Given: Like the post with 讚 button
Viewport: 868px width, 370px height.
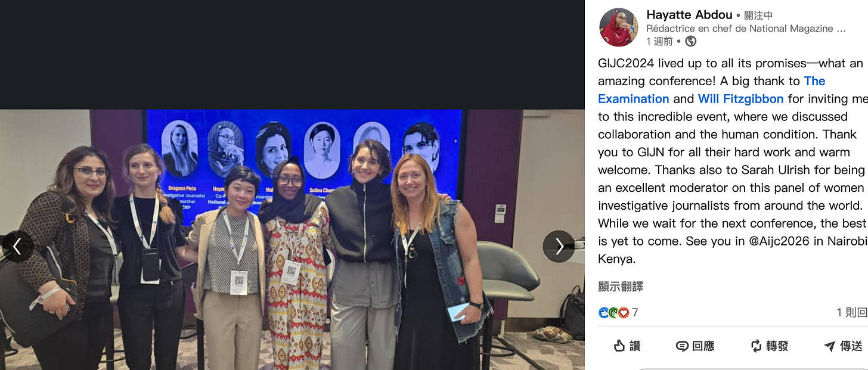Looking at the screenshot, I should pos(627,346).
